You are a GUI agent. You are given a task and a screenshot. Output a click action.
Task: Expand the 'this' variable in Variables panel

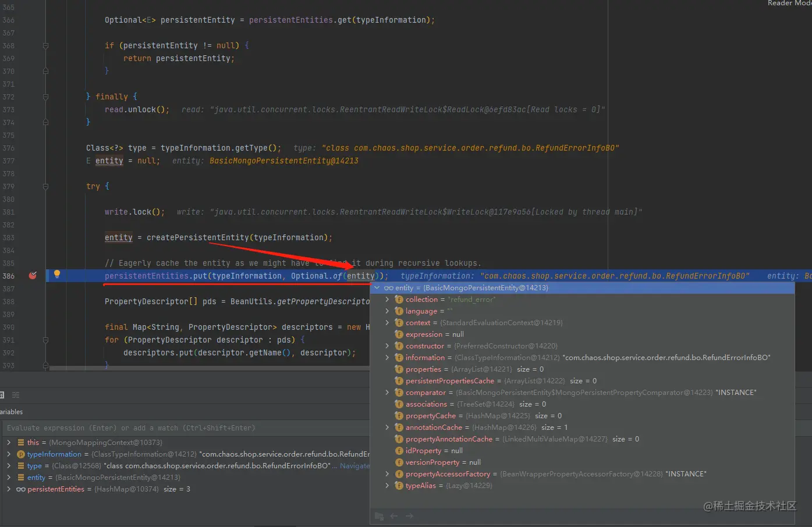pyautogui.click(x=9, y=442)
